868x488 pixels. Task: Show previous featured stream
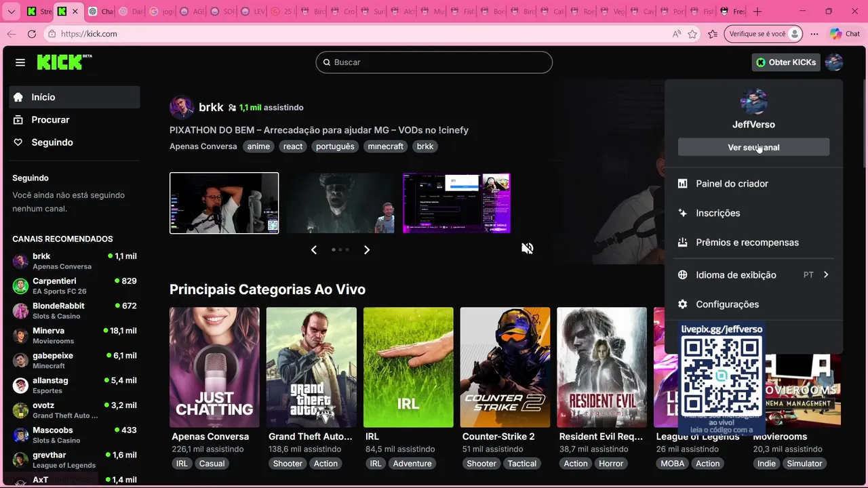pyautogui.click(x=314, y=250)
